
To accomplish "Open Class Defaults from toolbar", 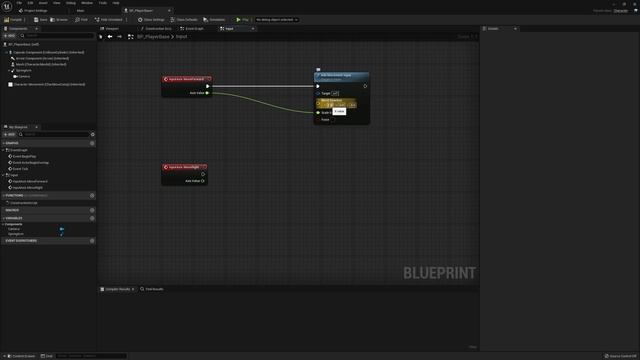I will pyautogui.click(x=184, y=20).
